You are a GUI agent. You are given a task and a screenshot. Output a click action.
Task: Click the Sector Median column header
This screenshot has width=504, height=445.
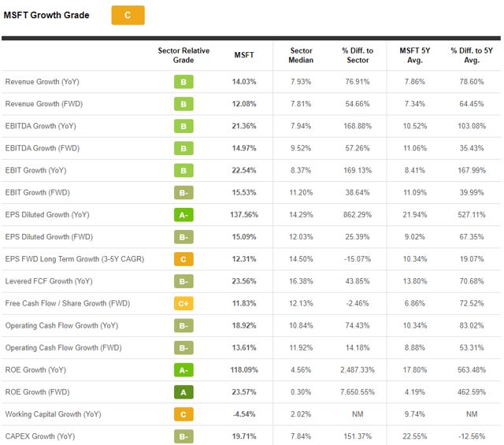coord(301,55)
